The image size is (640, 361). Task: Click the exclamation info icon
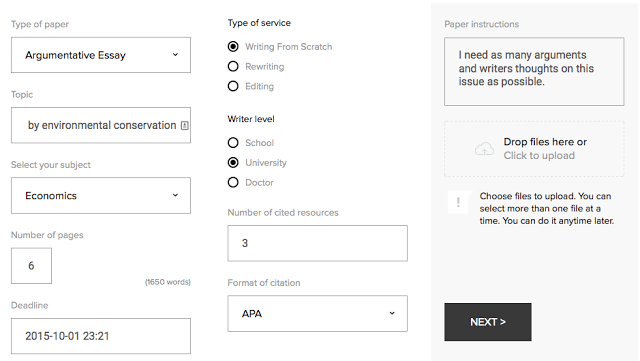click(x=458, y=202)
